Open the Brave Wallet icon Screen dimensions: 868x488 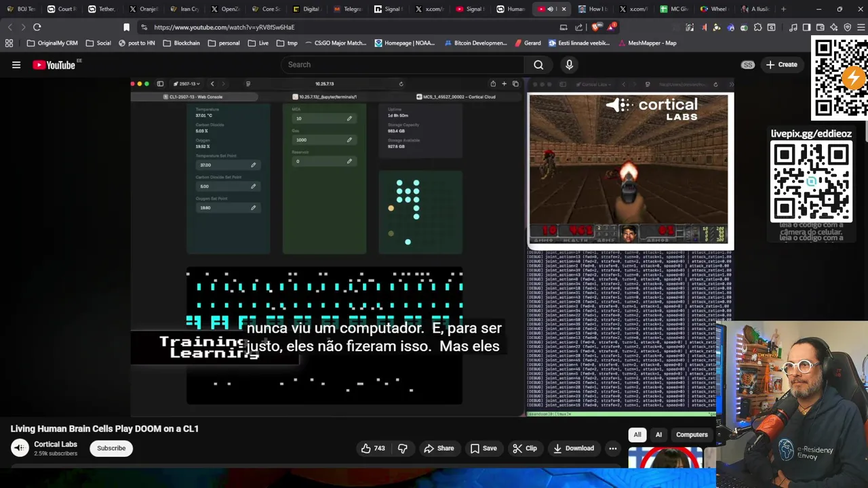[x=820, y=27]
